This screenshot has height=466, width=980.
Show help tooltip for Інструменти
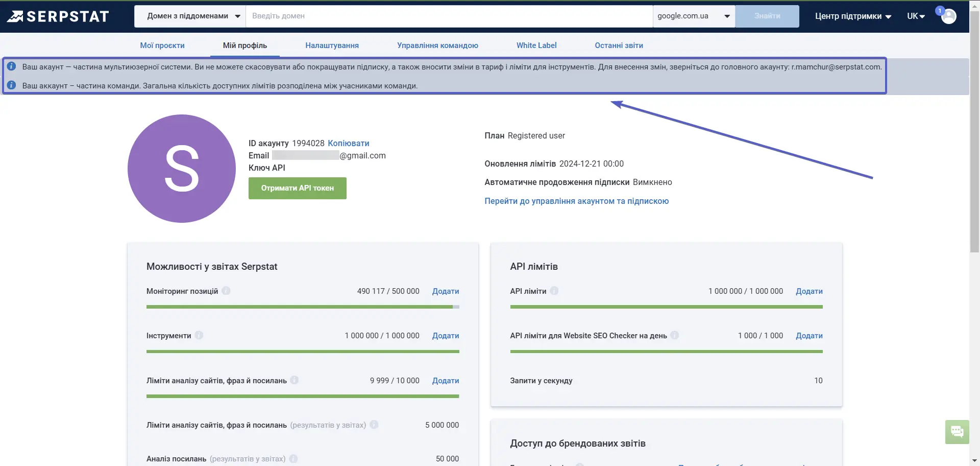click(x=199, y=335)
